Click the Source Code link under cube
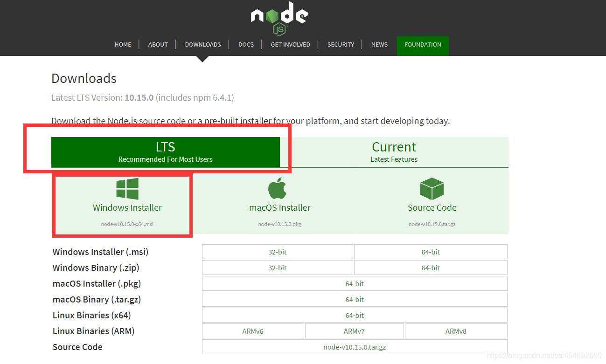This screenshot has height=364, width=606. pyautogui.click(x=432, y=207)
